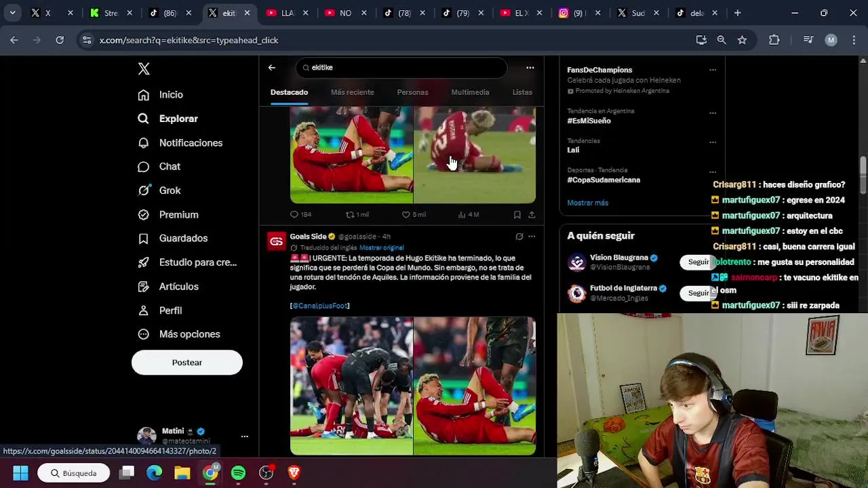The width and height of the screenshot is (868, 488).
Task: Open right photo in Goals Side post
Action: click(x=475, y=386)
